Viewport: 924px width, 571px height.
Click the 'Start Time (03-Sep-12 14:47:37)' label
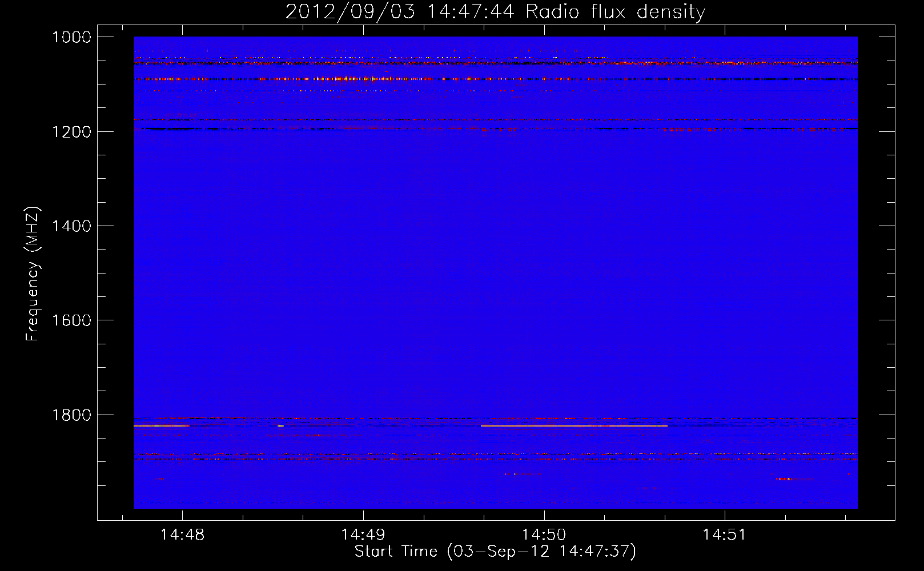(495, 552)
